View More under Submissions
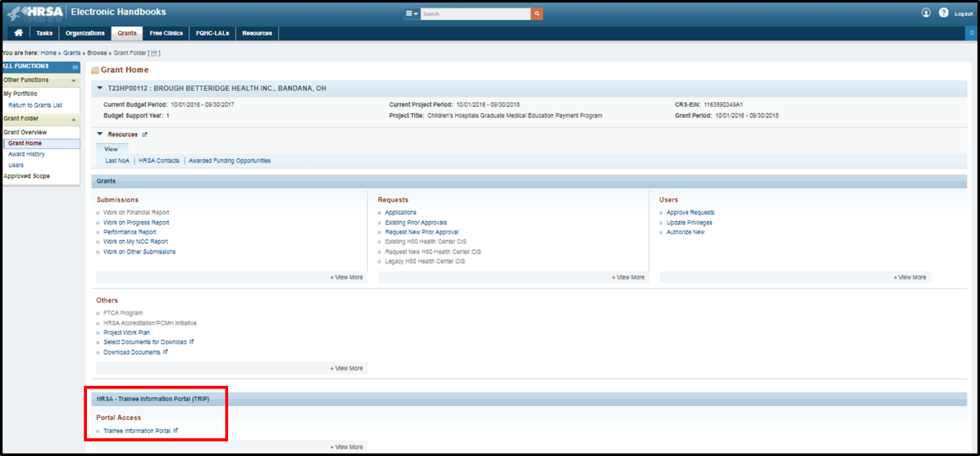The image size is (980, 456). point(346,277)
